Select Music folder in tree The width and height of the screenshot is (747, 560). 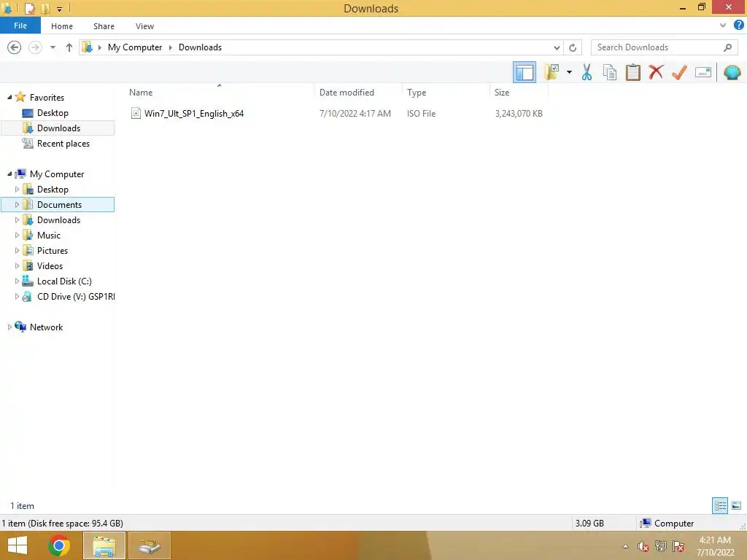(49, 236)
